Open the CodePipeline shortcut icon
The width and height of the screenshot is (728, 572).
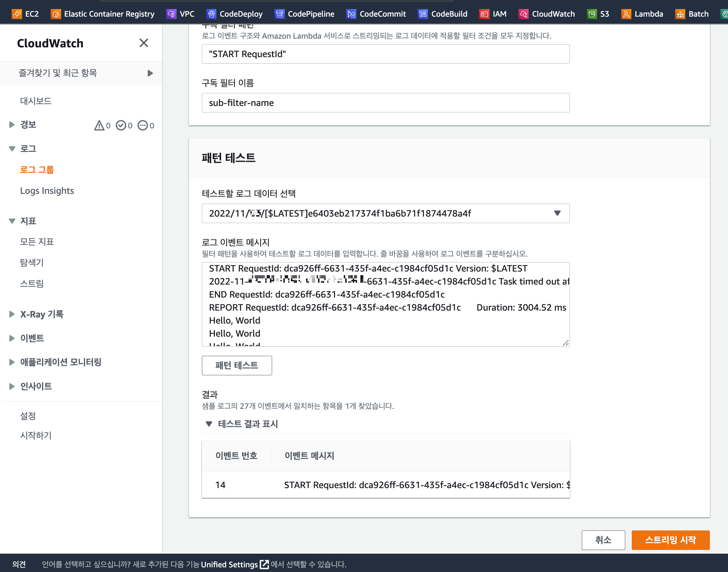[279, 14]
